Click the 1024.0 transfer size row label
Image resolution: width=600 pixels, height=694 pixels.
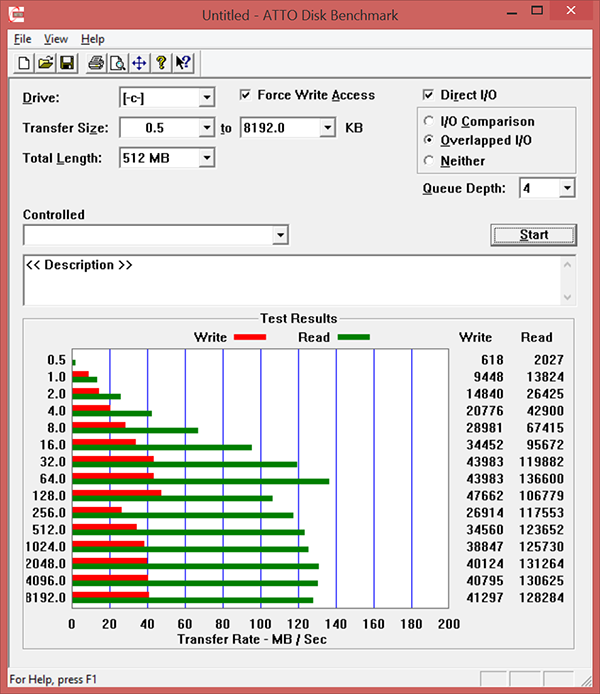pos(46,547)
